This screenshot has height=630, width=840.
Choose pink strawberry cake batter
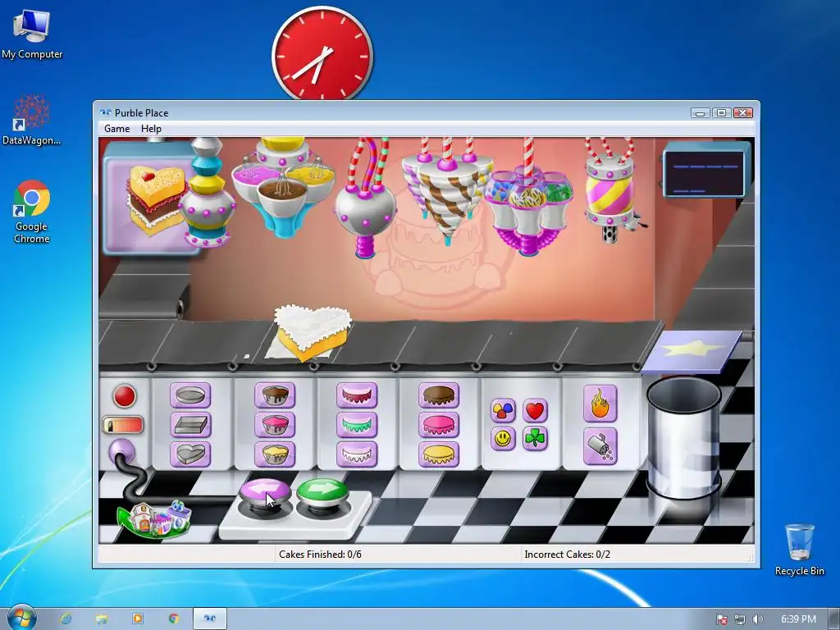[275, 426]
